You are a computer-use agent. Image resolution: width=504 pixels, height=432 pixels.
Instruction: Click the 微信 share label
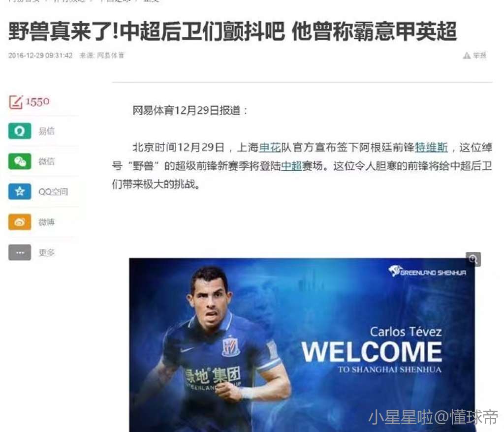(x=47, y=161)
